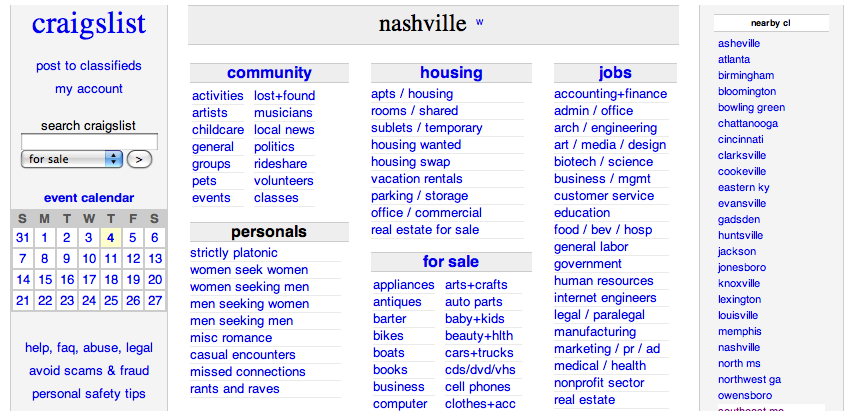Select memphis from nearby cl list
Viewport: 853px width, 411px height.
(739, 332)
